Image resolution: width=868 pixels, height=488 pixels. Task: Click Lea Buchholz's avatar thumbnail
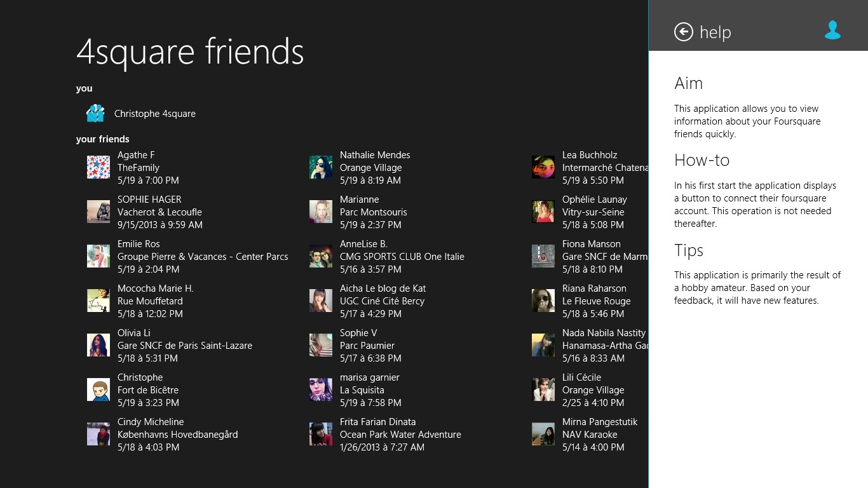[x=543, y=167]
